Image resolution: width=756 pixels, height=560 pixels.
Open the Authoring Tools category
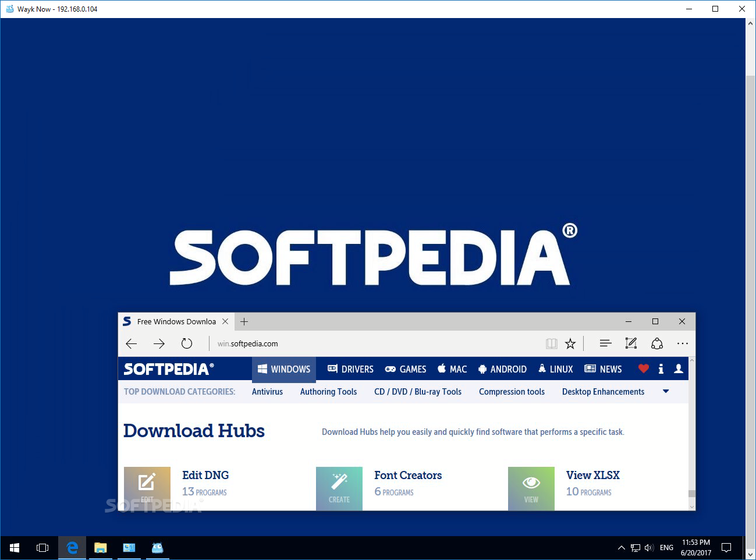(x=328, y=392)
